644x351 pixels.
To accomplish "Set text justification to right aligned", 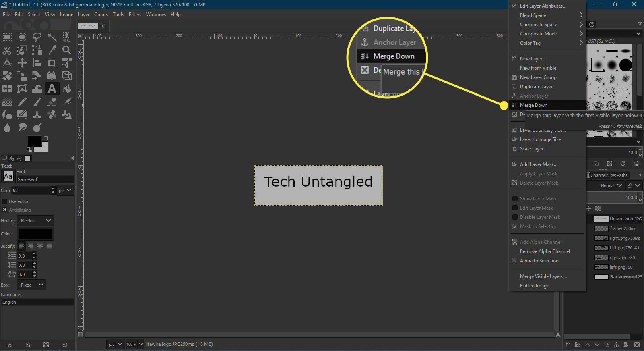I will (x=31, y=246).
